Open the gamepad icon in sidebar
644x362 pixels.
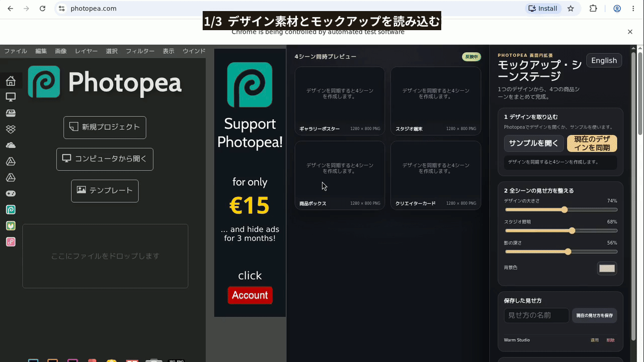pos(11,194)
